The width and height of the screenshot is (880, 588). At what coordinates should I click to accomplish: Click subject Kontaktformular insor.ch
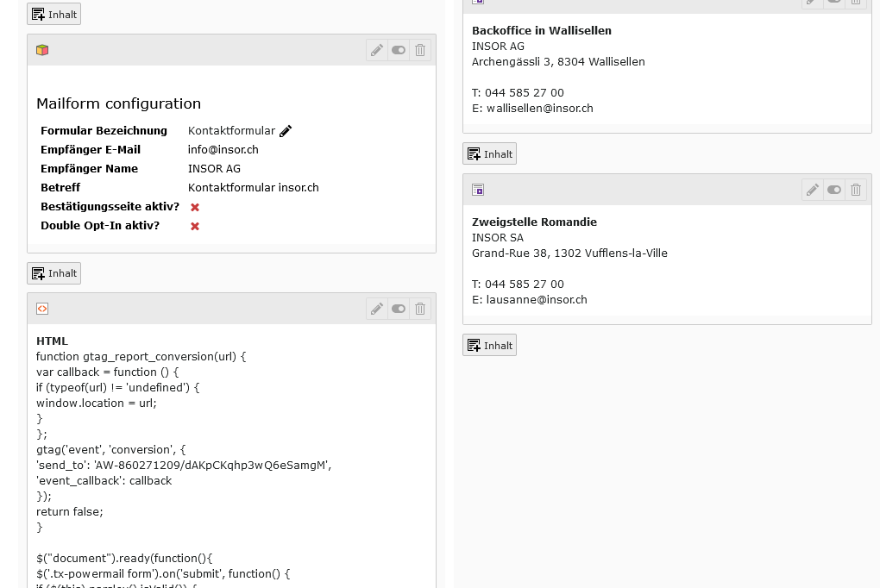click(253, 187)
